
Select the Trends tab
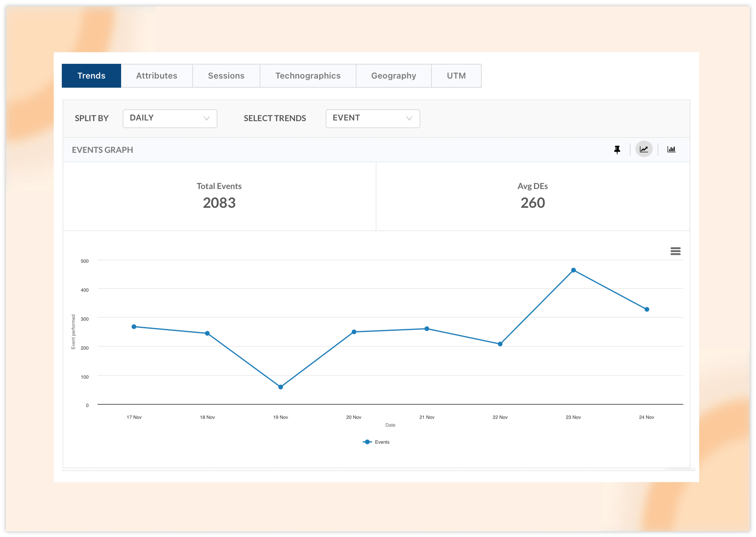pyautogui.click(x=91, y=76)
